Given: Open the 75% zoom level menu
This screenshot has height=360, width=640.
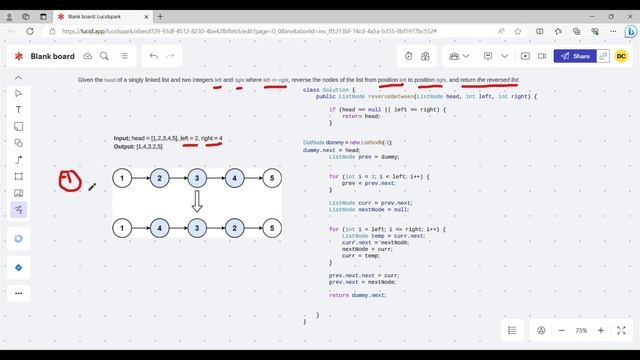Looking at the screenshot, I should [581, 330].
